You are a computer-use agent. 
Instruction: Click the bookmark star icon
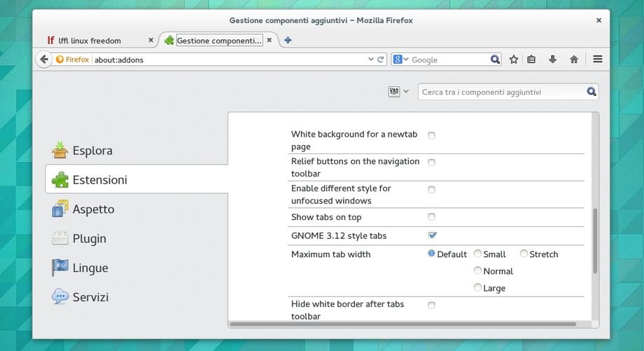514,60
